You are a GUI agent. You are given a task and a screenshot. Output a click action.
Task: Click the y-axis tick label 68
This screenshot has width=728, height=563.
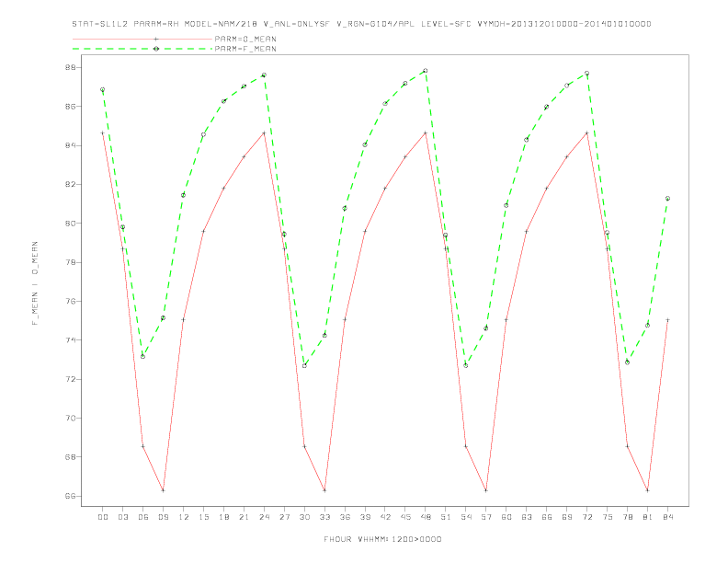coord(70,457)
